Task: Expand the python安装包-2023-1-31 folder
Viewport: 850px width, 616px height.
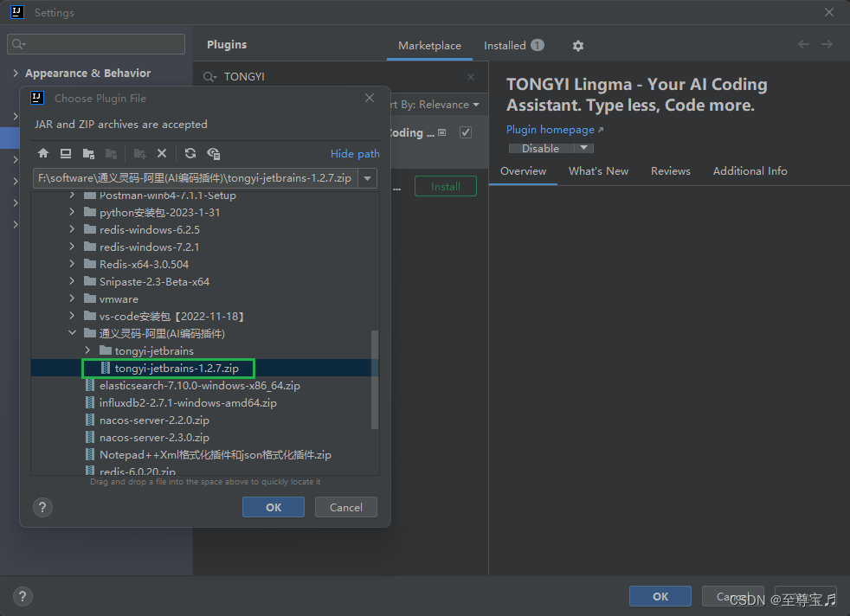Action: point(72,212)
